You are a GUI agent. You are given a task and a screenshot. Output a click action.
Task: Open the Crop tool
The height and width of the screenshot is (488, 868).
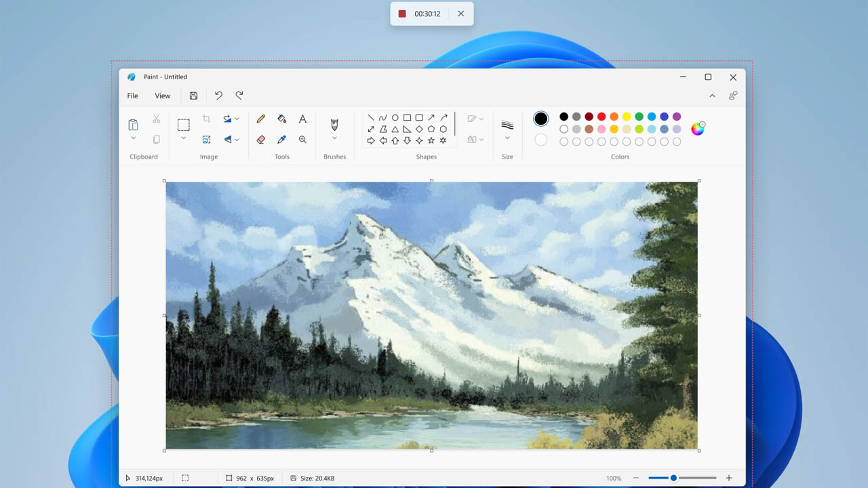pos(206,119)
